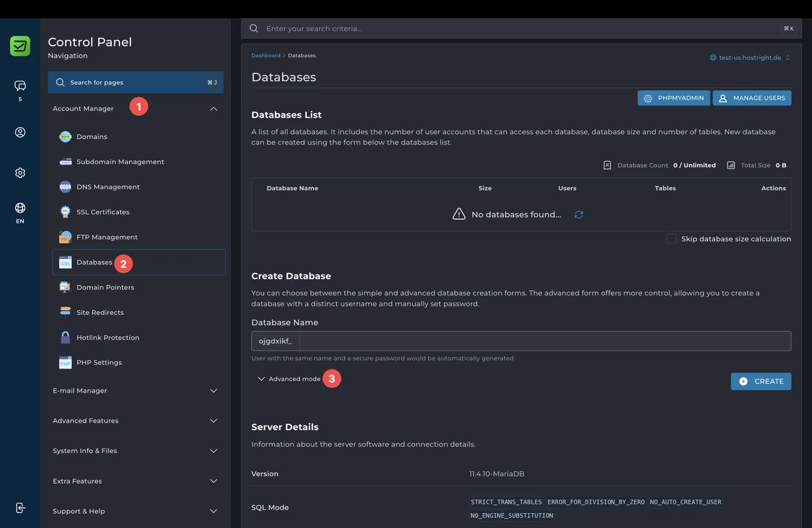Open Domain Pointers text entry in sidebar
This screenshot has height=528, width=812.
106,287
